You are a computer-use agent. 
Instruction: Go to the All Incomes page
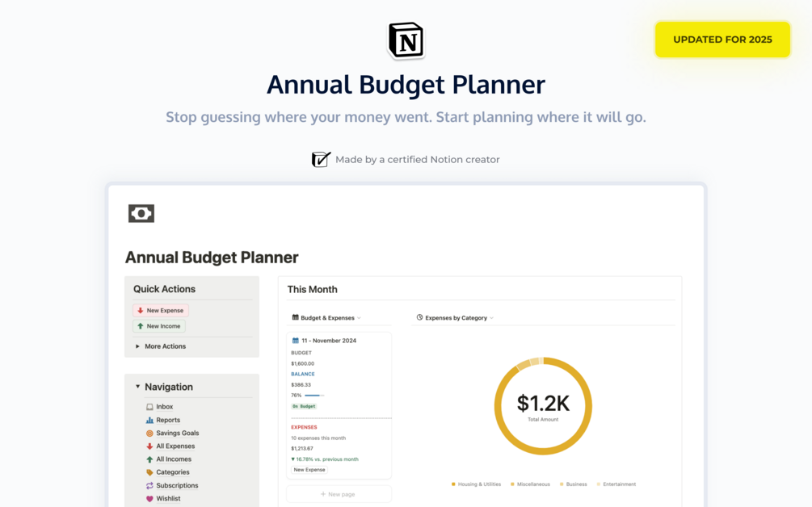click(173, 459)
